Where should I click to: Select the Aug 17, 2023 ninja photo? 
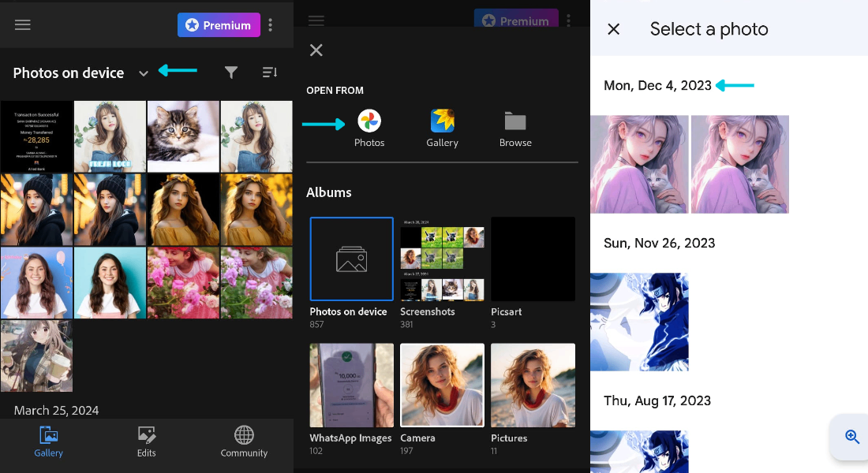point(639,452)
